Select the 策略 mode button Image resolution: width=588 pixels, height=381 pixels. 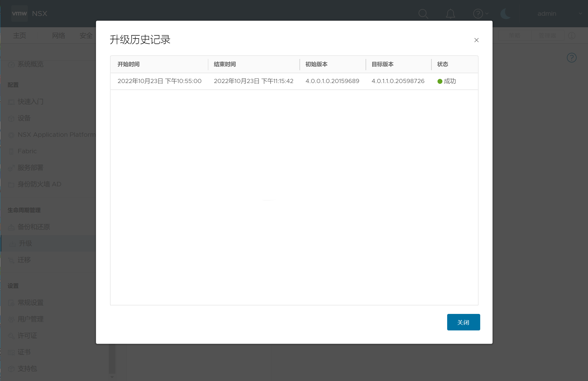515,35
